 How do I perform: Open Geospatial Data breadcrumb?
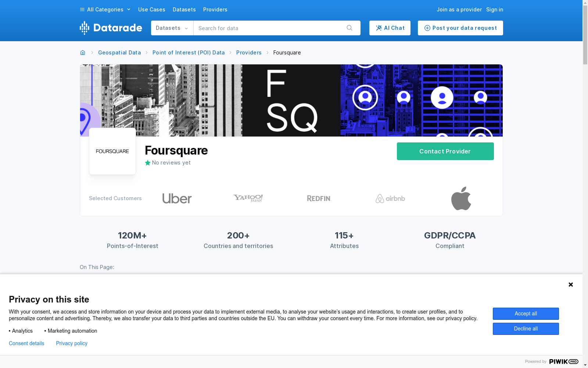point(119,53)
